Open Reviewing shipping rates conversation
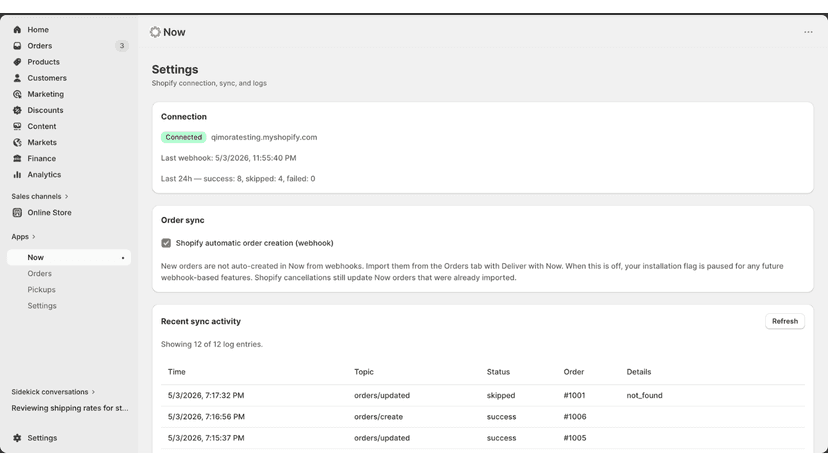 click(x=70, y=408)
